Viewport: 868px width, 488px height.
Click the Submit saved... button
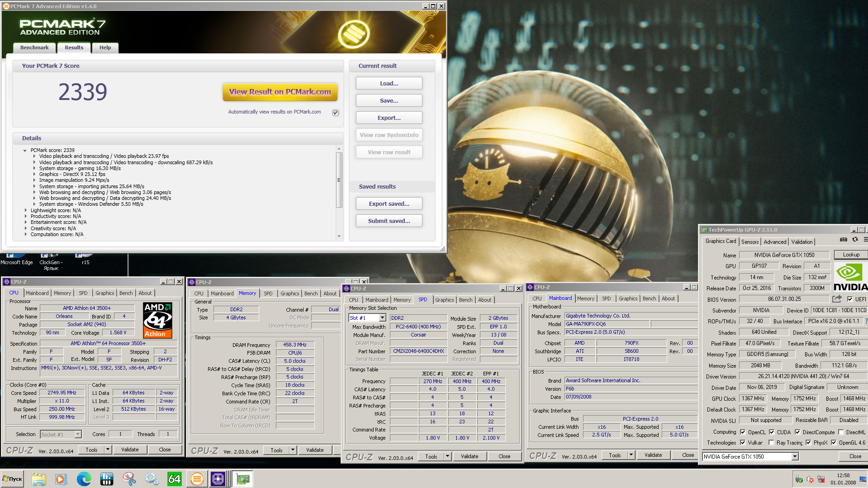tap(389, 221)
